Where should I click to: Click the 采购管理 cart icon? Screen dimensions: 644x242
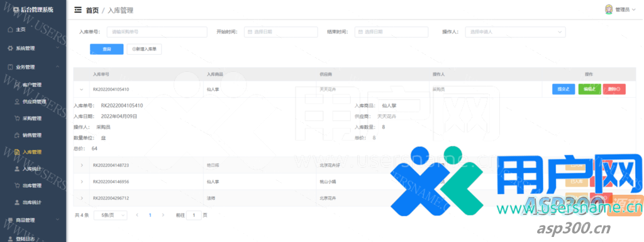point(17,118)
